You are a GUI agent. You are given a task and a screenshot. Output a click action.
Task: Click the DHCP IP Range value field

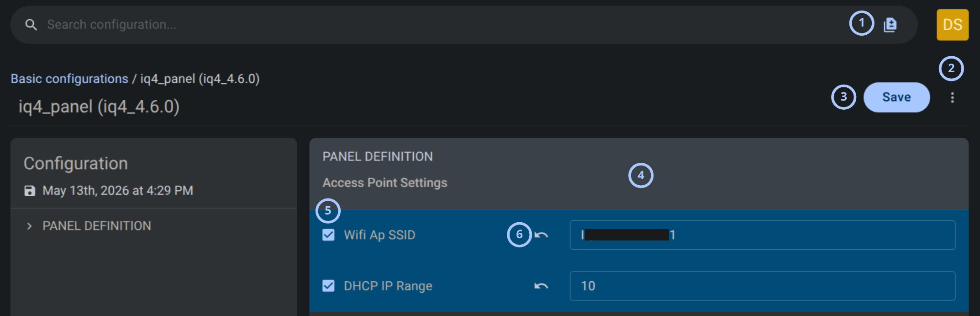tap(762, 286)
